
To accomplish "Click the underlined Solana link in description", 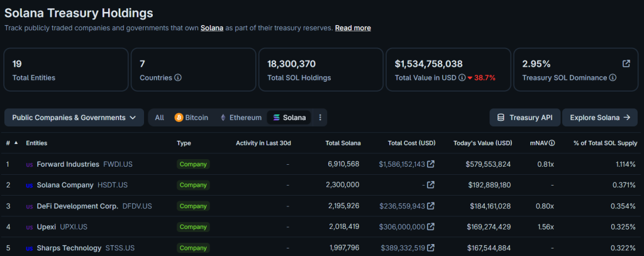I will point(212,28).
